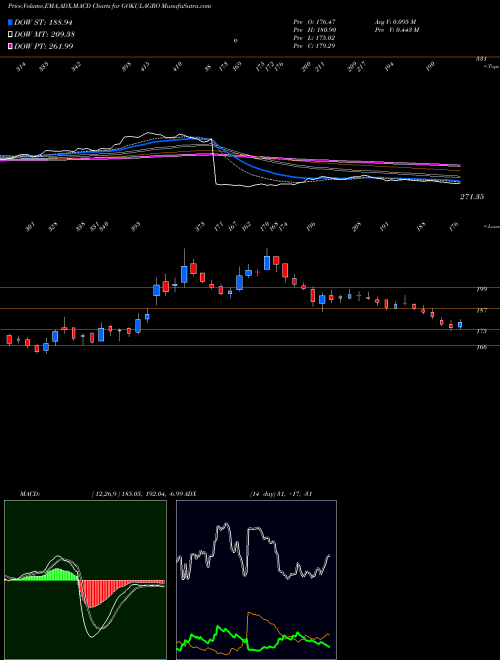This screenshot has width=500, height=660.
Task: Click the 166 price level label
Action: pos(481,347)
